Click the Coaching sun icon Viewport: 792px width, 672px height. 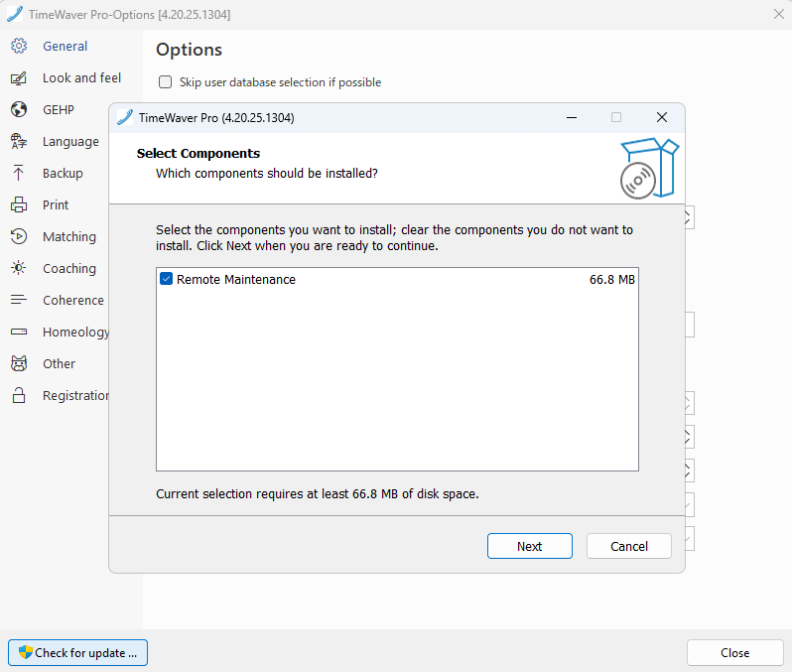[19, 268]
